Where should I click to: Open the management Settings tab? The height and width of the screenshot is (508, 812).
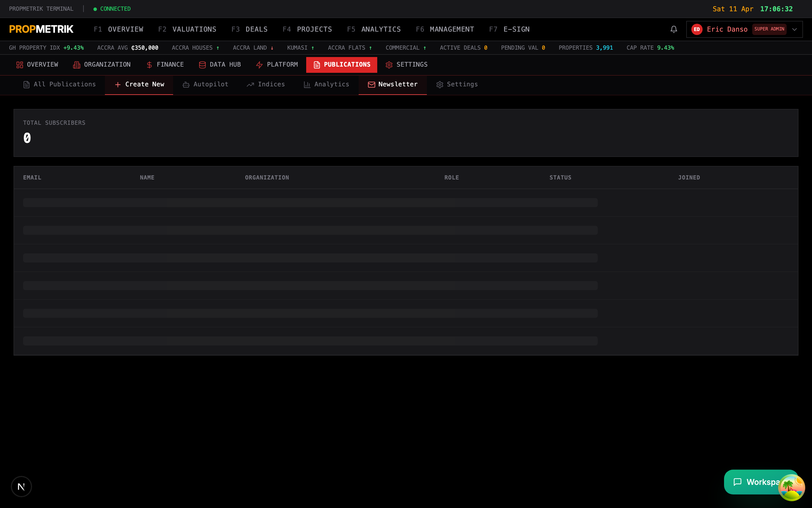[x=406, y=65]
